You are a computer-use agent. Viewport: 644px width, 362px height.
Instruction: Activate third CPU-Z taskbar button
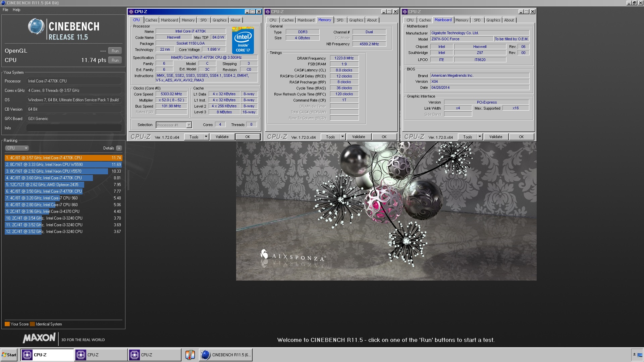[x=155, y=355]
